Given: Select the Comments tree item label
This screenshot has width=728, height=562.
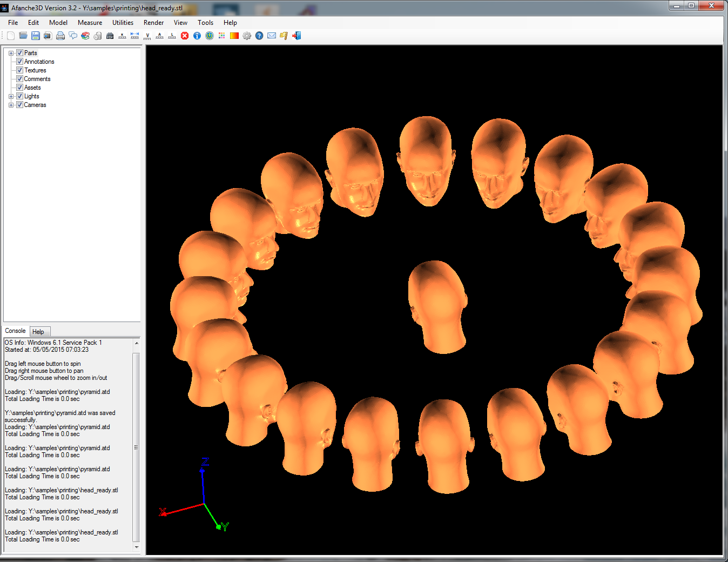Looking at the screenshot, I should tap(37, 79).
